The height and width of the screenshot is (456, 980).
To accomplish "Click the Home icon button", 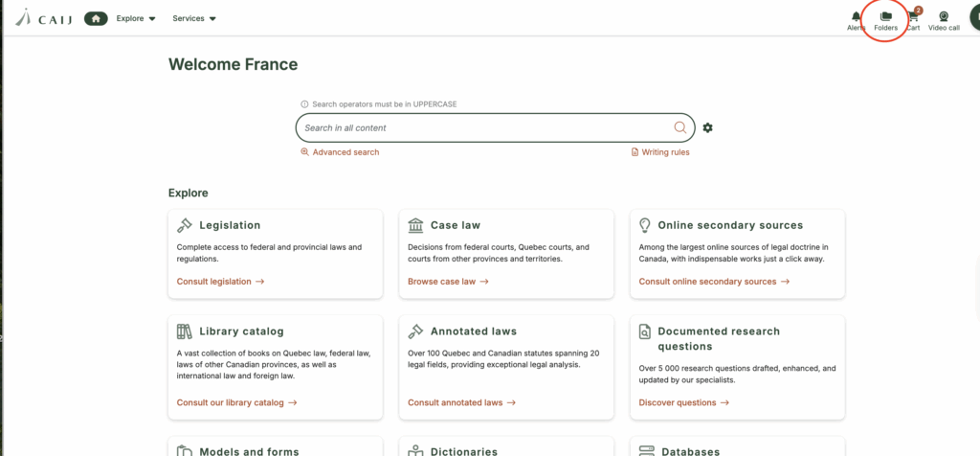I will click(96, 19).
